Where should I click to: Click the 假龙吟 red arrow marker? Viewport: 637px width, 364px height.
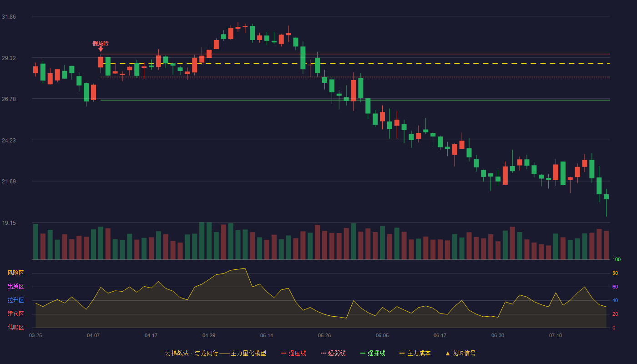tap(101, 49)
